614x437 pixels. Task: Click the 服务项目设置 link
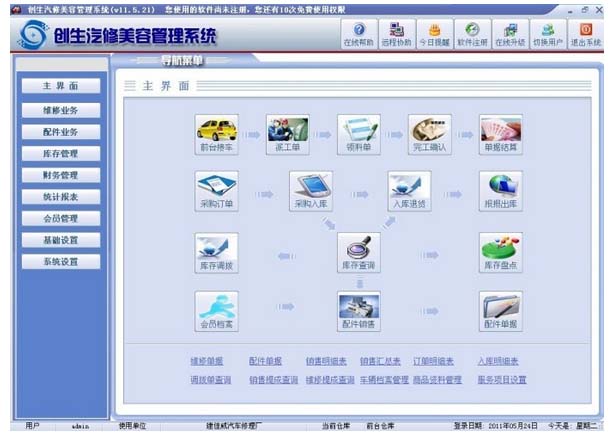coord(501,380)
